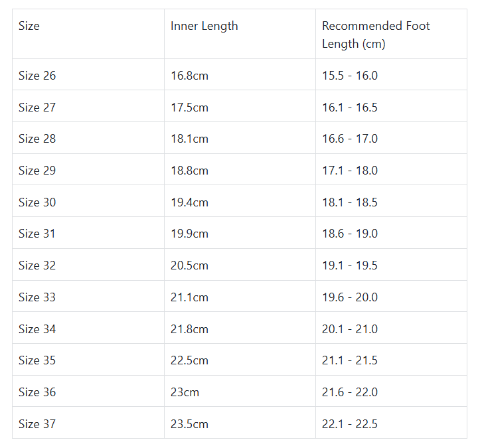Screen dimensions: 480x448
Task: Click the Size 34 cell
Action: point(37,329)
